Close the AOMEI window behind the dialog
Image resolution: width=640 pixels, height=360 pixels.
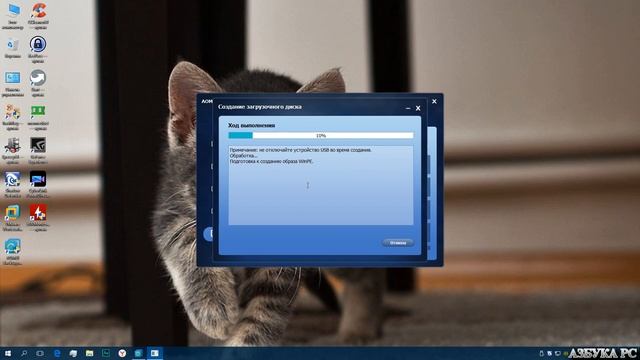click(434, 101)
